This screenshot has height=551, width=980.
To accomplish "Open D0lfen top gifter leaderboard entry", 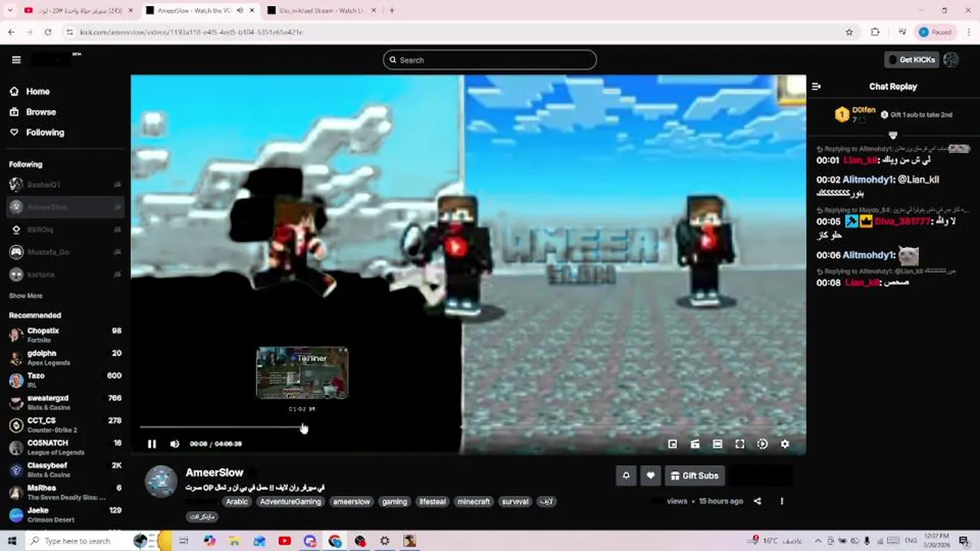I will coord(856,115).
